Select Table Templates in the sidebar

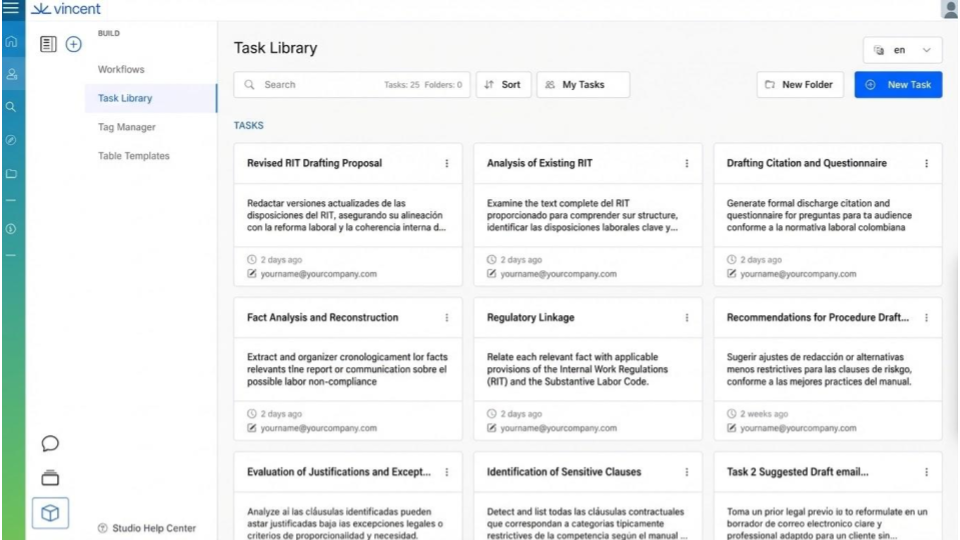(133, 156)
